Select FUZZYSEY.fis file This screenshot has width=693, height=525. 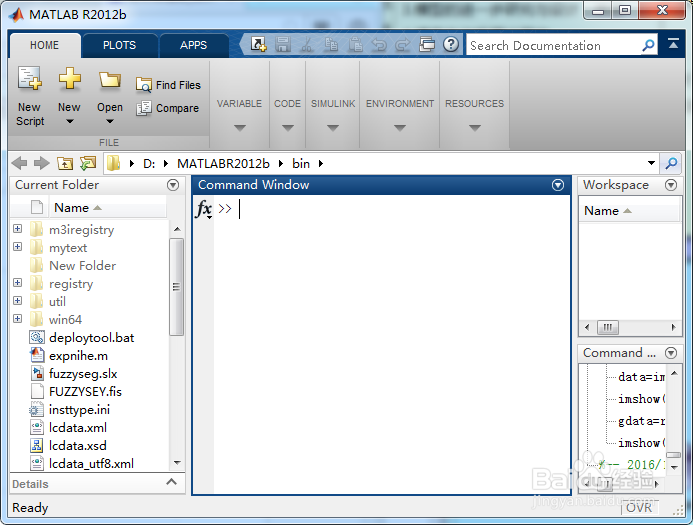point(85,392)
